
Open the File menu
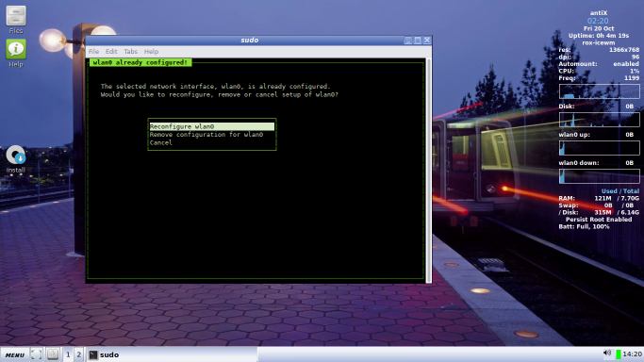point(93,51)
